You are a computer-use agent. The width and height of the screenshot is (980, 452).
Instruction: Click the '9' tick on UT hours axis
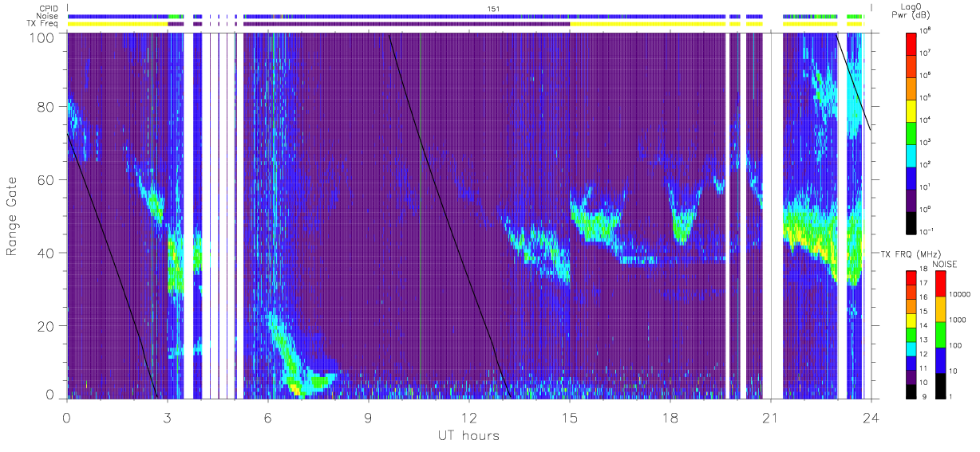[369, 416]
